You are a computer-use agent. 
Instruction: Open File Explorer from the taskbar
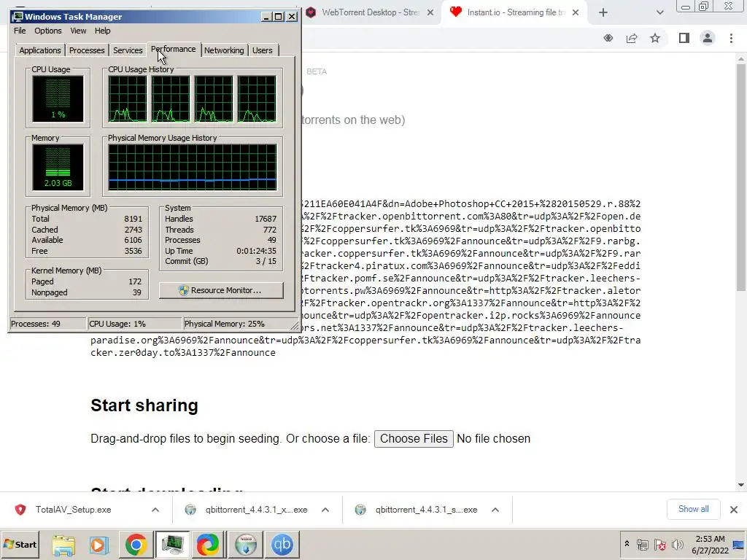coord(63,545)
